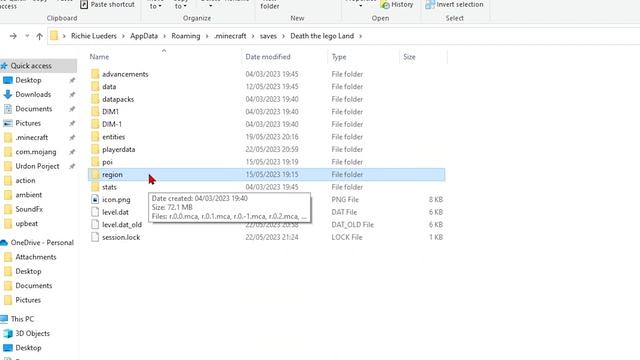640x360 pixels.
Task: Open com.mojang in sidebar
Action: pos(36,151)
